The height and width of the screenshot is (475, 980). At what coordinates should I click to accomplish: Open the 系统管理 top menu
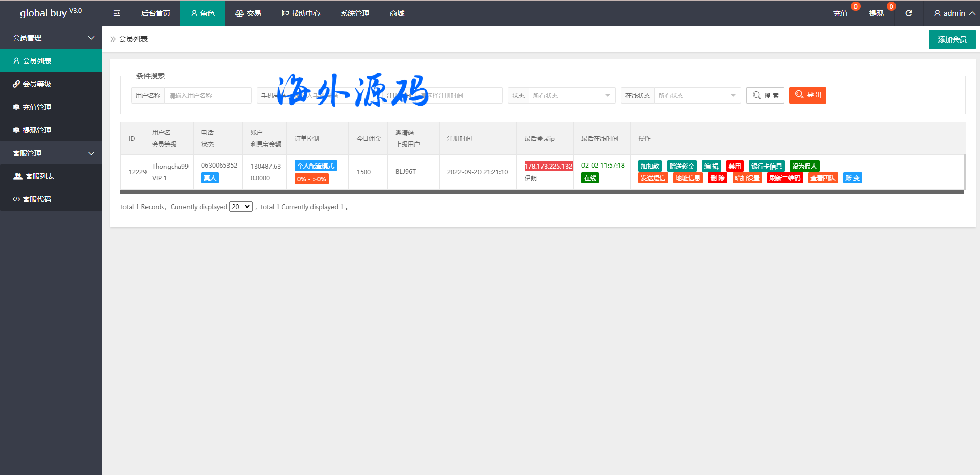355,13
